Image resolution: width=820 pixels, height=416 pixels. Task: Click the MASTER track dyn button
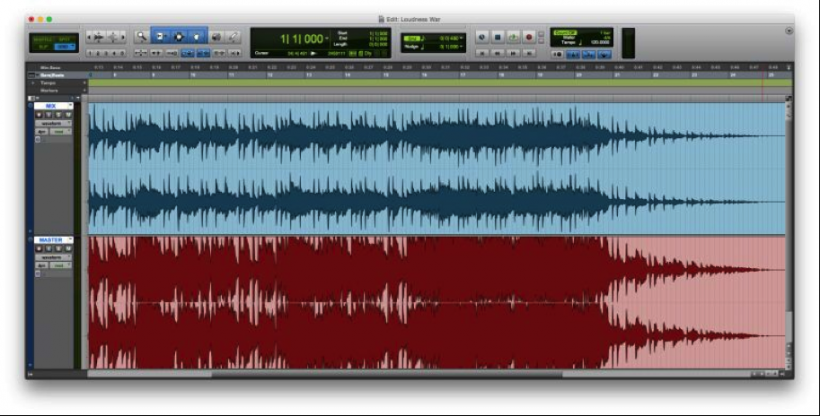click(x=42, y=266)
